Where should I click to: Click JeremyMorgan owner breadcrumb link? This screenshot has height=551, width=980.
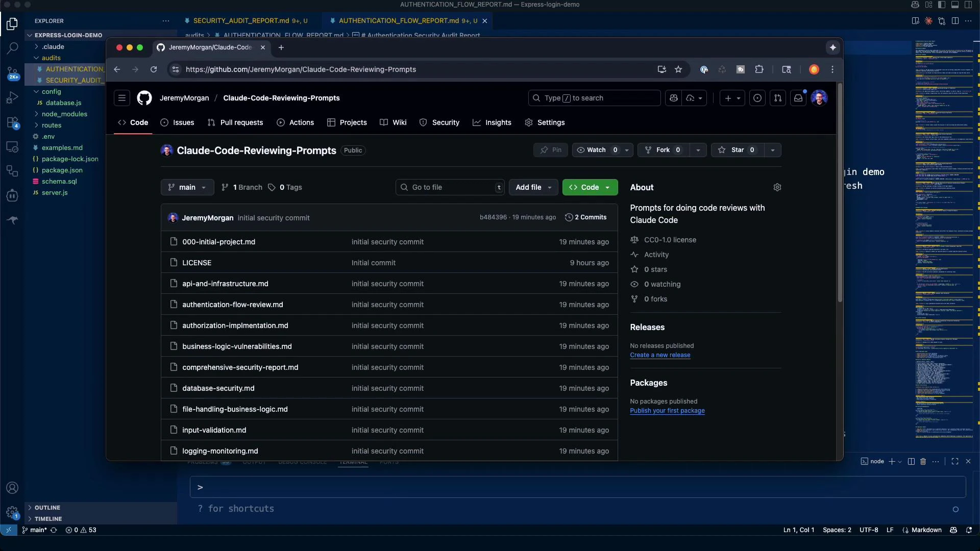coord(184,98)
